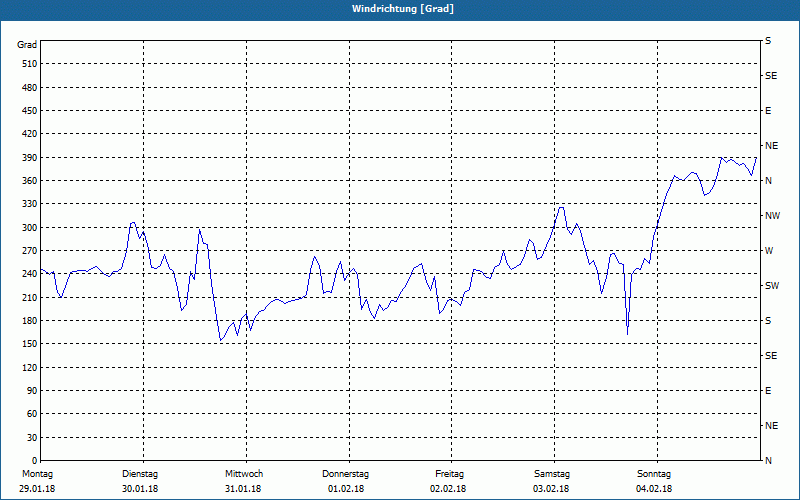The width and height of the screenshot is (800, 500).
Task: Click the 390 y-axis value
Action: point(30,158)
